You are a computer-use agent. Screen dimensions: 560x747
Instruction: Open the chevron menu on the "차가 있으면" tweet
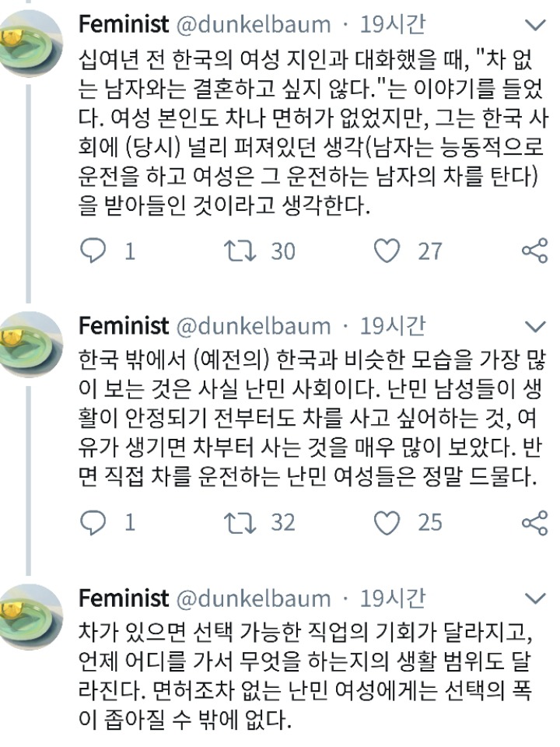pos(536,598)
